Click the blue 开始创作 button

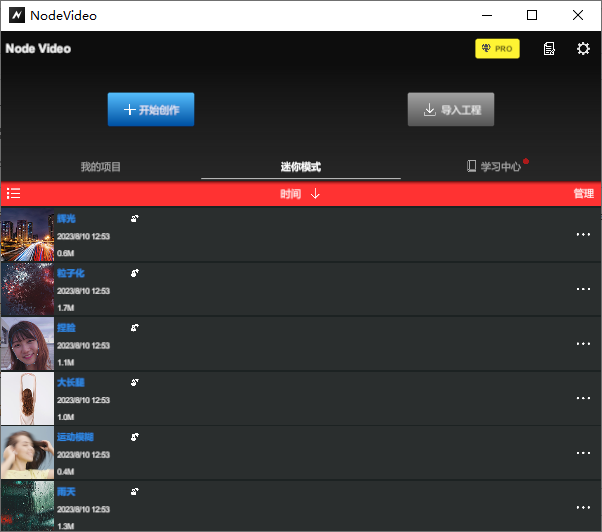pyautogui.click(x=151, y=110)
